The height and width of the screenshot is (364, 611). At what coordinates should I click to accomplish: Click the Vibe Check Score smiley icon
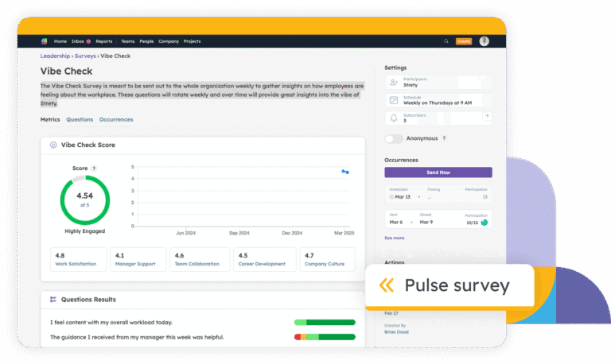[x=53, y=145]
